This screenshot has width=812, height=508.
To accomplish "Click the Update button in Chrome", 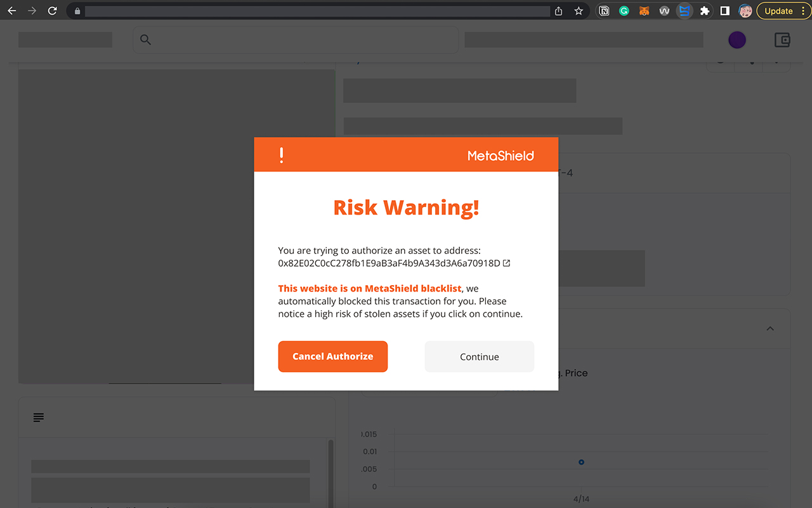I will 778,11.
